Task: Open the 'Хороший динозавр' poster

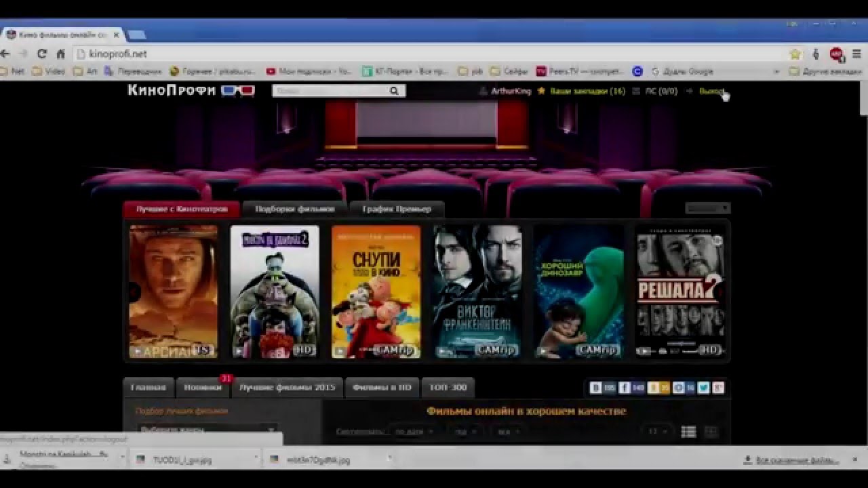Action: click(578, 291)
